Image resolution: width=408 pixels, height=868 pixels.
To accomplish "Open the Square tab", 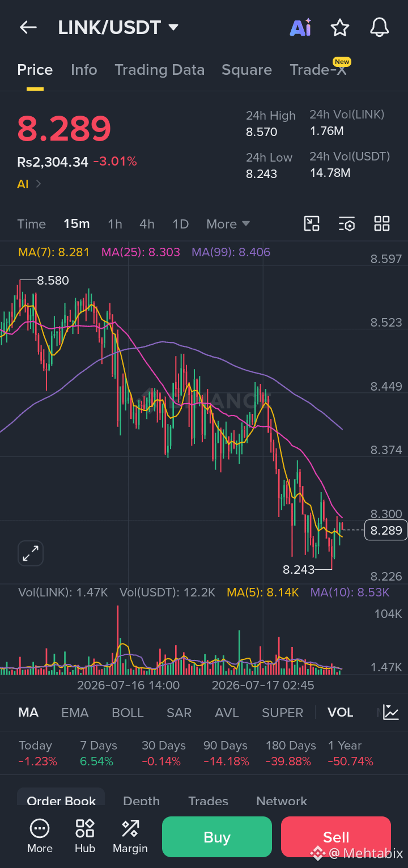I will pyautogui.click(x=246, y=70).
